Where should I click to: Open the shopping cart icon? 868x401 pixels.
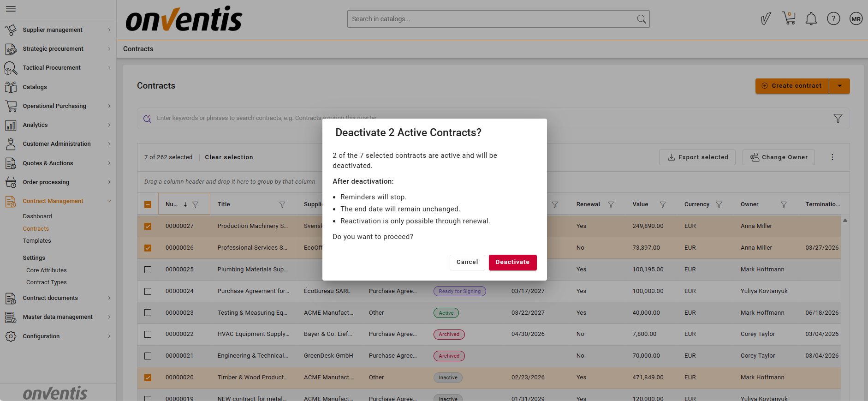point(789,19)
